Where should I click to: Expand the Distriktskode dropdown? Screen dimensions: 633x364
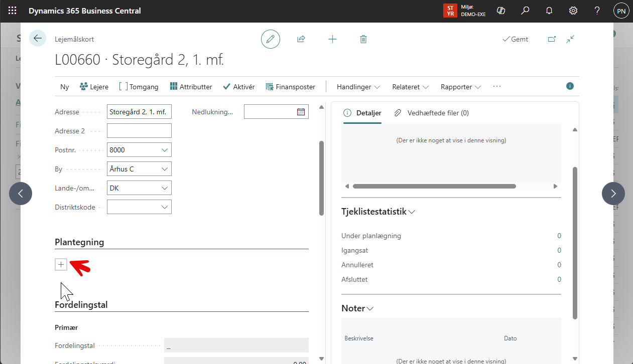tap(165, 207)
